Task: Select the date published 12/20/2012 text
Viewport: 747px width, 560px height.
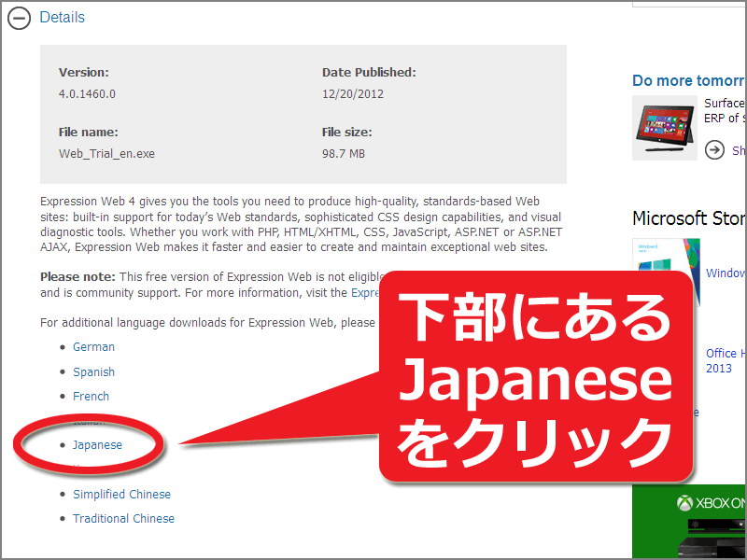Action: pos(353,94)
